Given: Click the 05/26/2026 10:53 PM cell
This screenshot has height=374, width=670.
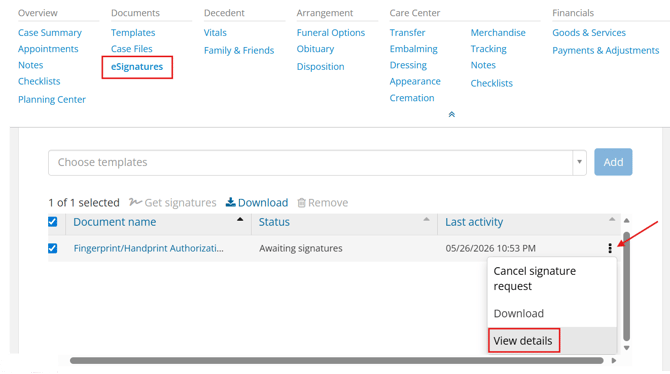Looking at the screenshot, I should (491, 248).
